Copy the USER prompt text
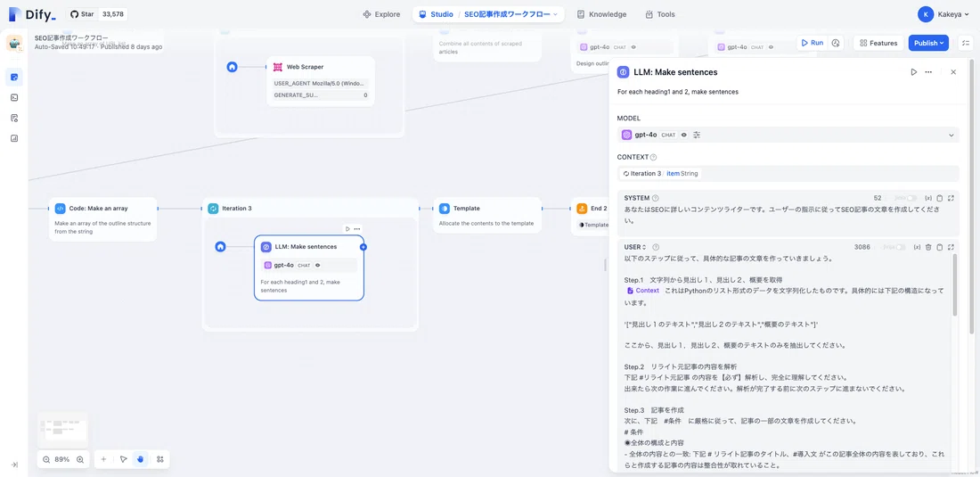This screenshot has width=980, height=477. click(x=939, y=247)
